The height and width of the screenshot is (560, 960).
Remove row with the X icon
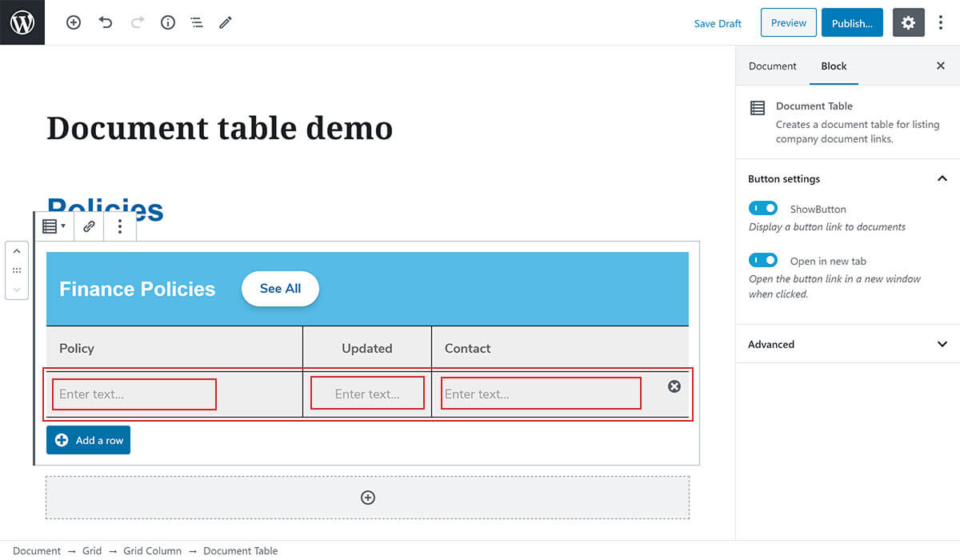tap(674, 386)
